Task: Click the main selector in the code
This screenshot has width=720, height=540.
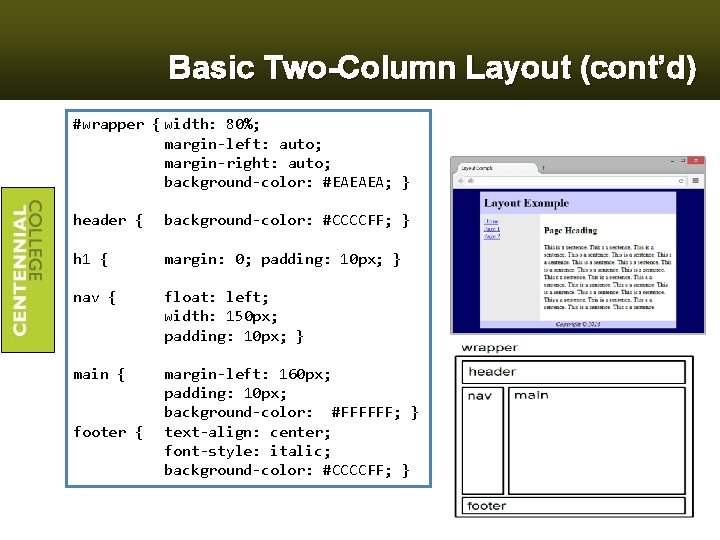Action: point(91,374)
